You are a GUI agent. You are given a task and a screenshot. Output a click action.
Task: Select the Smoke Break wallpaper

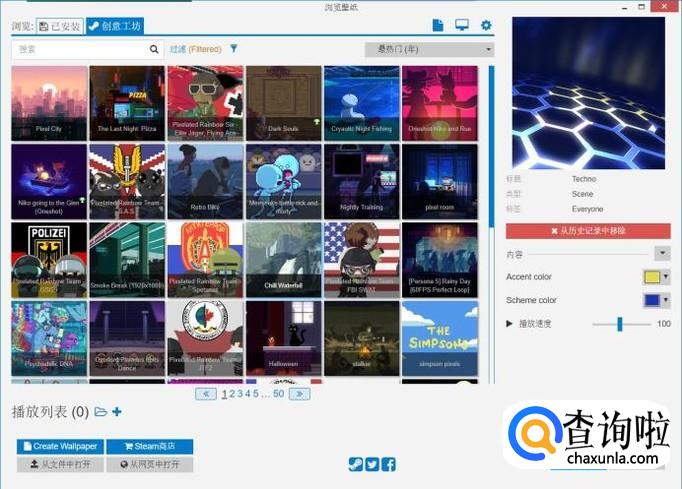point(127,260)
